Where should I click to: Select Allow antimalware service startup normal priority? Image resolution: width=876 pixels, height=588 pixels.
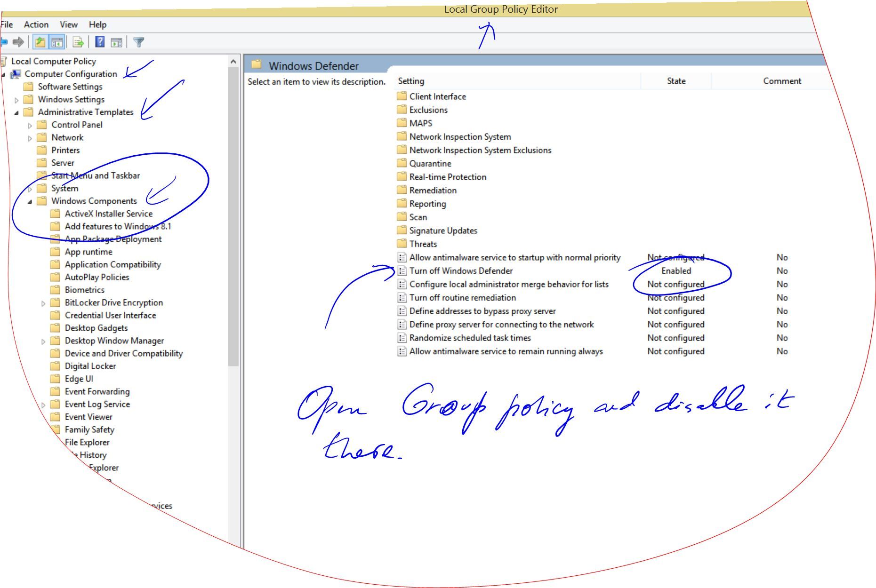(515, 257)
